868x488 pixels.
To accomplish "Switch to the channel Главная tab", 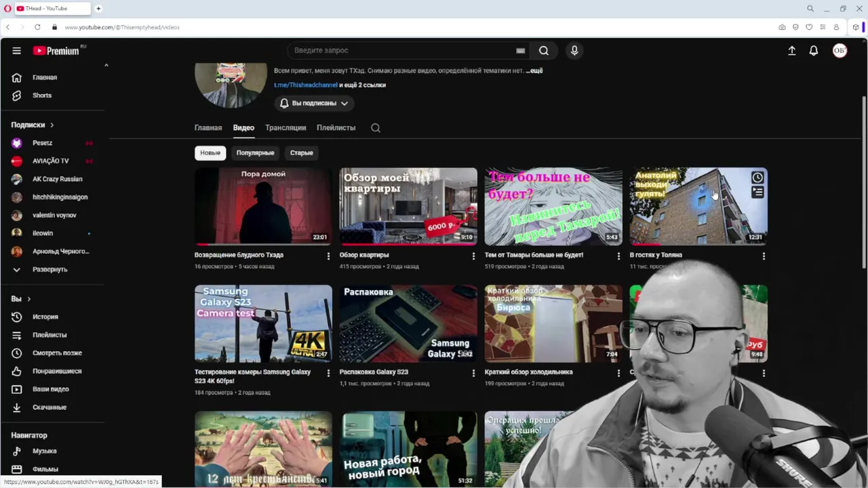I will 208,127.
